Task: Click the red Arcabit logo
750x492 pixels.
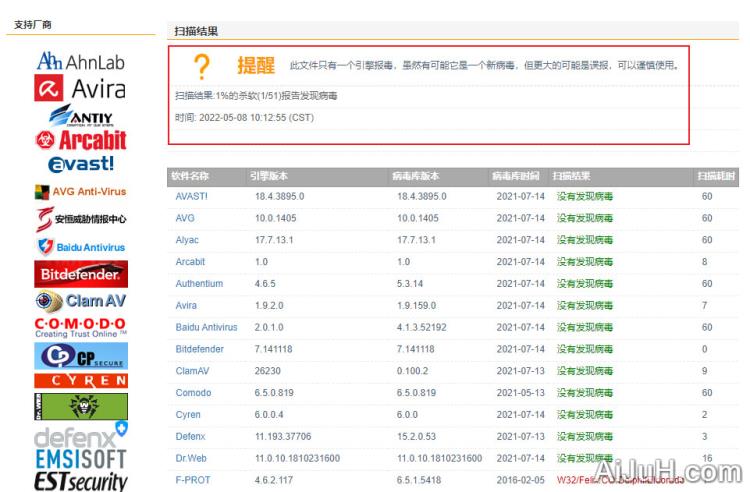Action: (81, 139)
